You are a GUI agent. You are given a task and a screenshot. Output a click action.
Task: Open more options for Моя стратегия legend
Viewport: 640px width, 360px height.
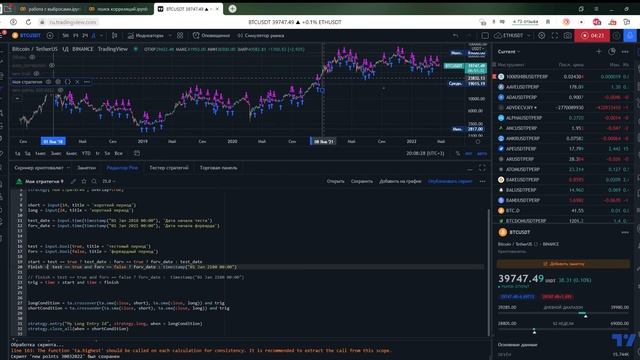87,82
